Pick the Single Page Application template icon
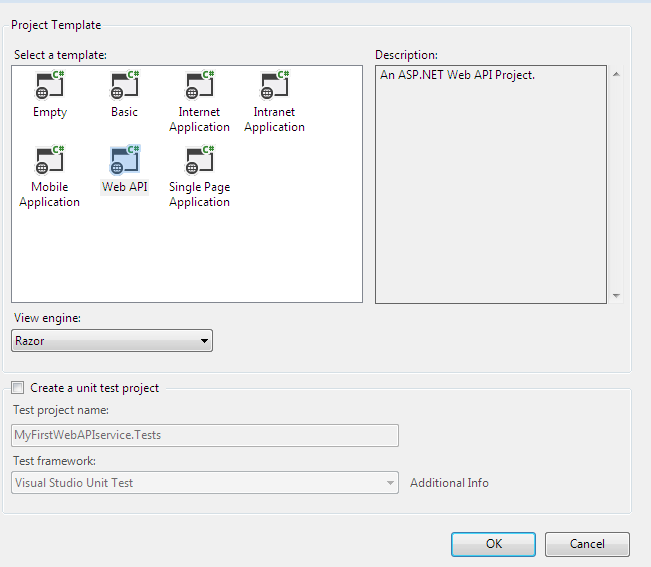 click(200, 160)
